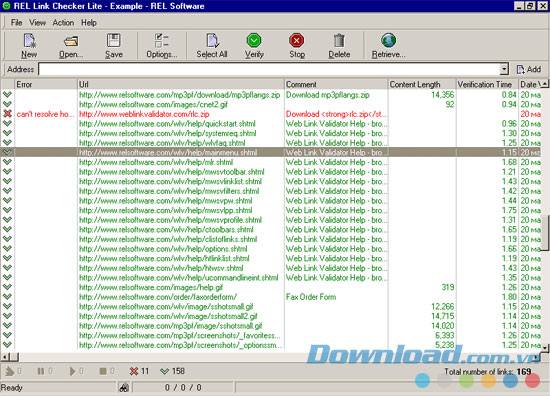Sort by the Error column header
550x396 pixels.
[x=46, y=84]
